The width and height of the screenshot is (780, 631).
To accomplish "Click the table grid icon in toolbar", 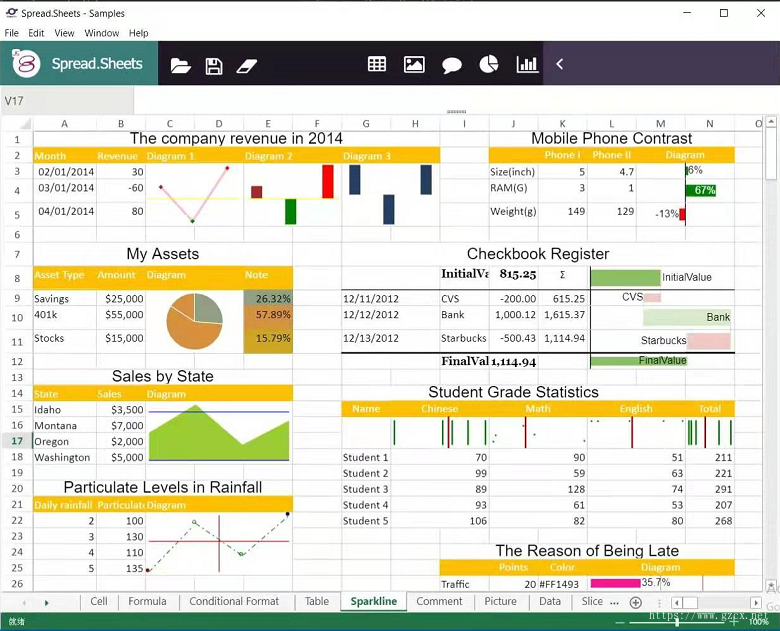I will click(x=377, y=64).
